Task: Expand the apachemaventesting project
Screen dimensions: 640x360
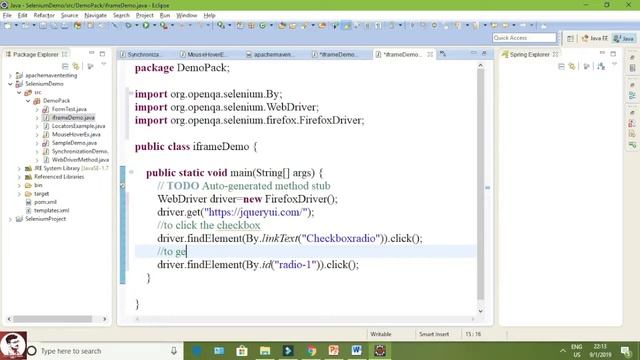Action: point(10,76)
